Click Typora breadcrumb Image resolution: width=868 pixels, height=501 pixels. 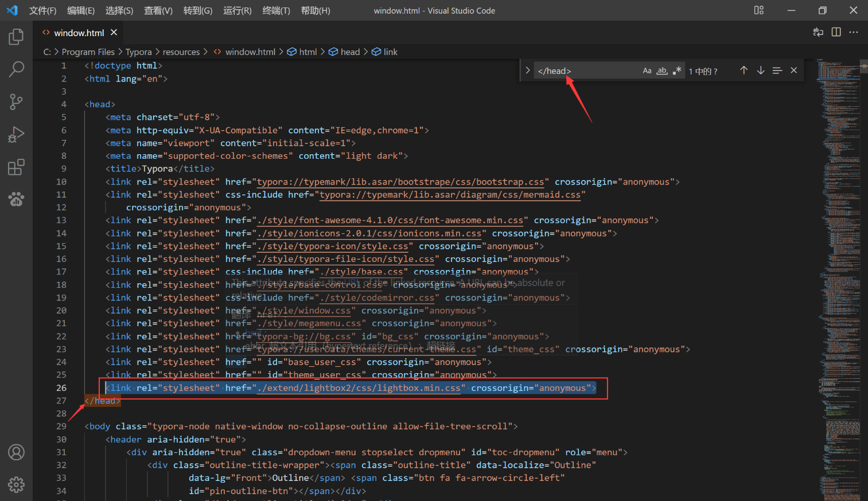139,52
